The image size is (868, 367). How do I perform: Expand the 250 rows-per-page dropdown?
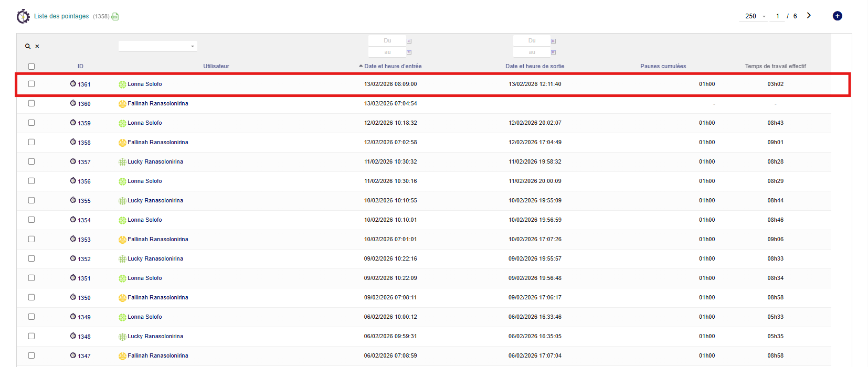(756, 16)
